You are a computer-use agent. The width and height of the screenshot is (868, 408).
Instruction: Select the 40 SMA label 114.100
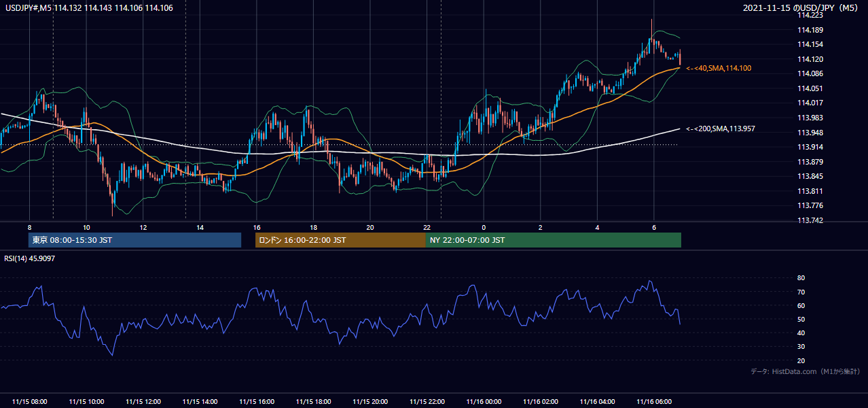click(x=719, y=69)
